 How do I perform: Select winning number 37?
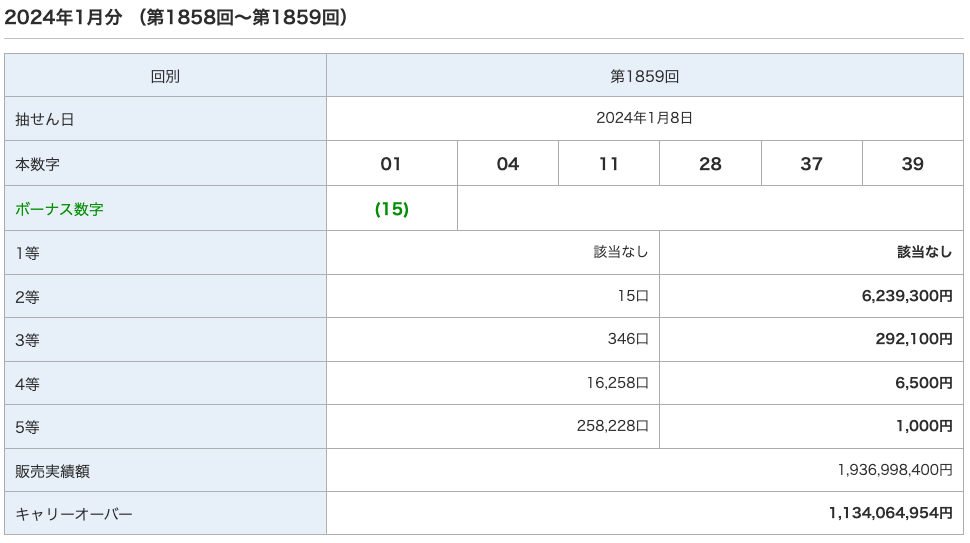tap(811, 164)
